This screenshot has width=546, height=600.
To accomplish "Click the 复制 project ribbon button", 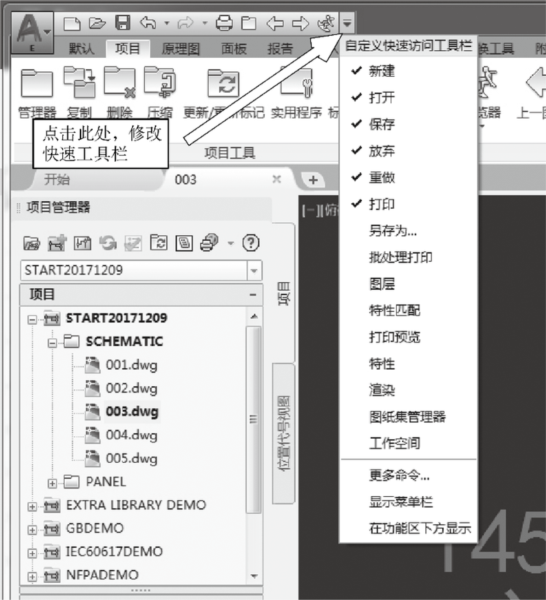I will 80,92.
